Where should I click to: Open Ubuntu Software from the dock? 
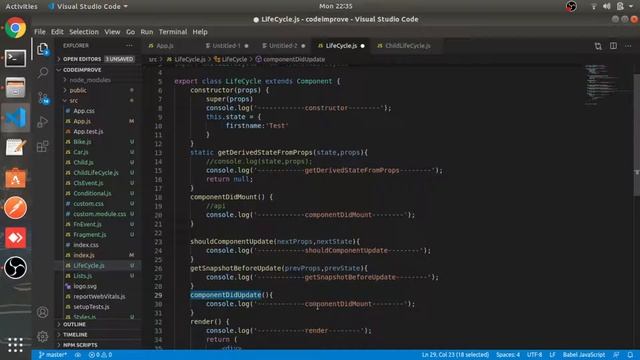tap(16, 178)
